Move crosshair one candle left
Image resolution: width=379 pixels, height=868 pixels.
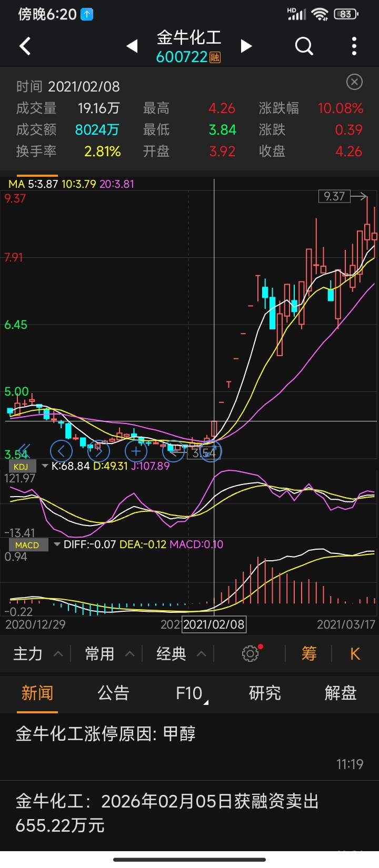[61, 451]
